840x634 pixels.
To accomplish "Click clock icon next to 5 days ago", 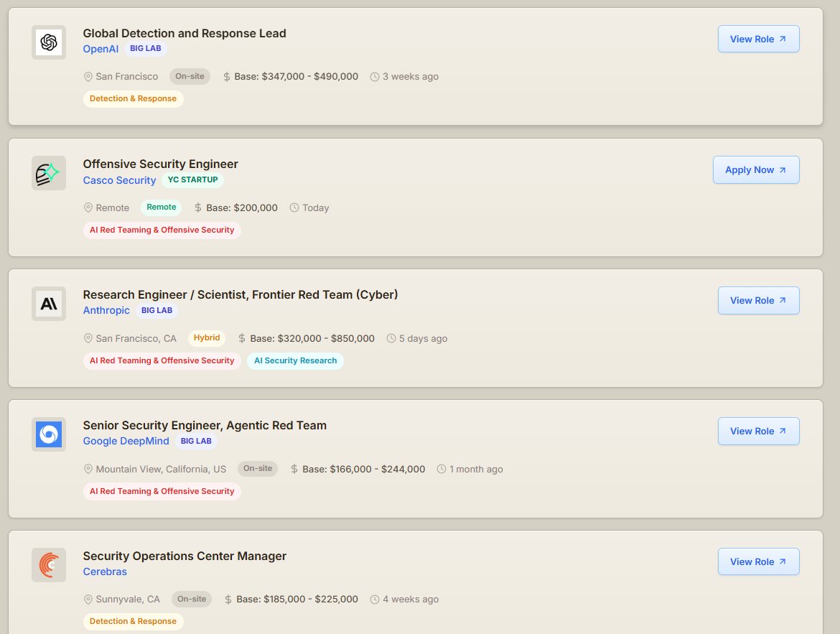I will pyautogui.click(x=391, y=339).
